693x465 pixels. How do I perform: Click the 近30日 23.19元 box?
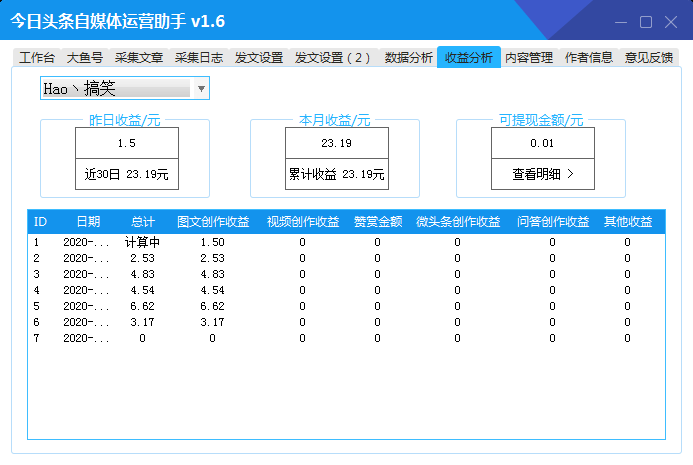point(127,174)
